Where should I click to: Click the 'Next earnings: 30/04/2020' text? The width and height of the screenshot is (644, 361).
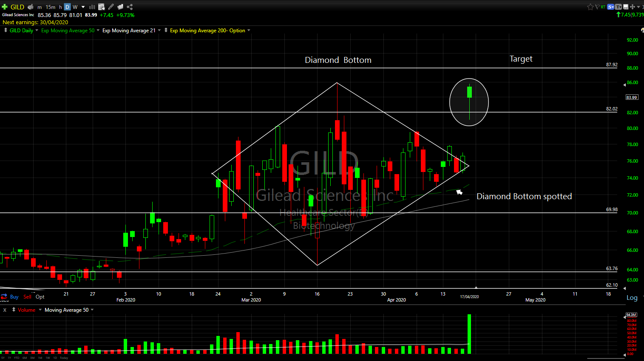point(35,22)
